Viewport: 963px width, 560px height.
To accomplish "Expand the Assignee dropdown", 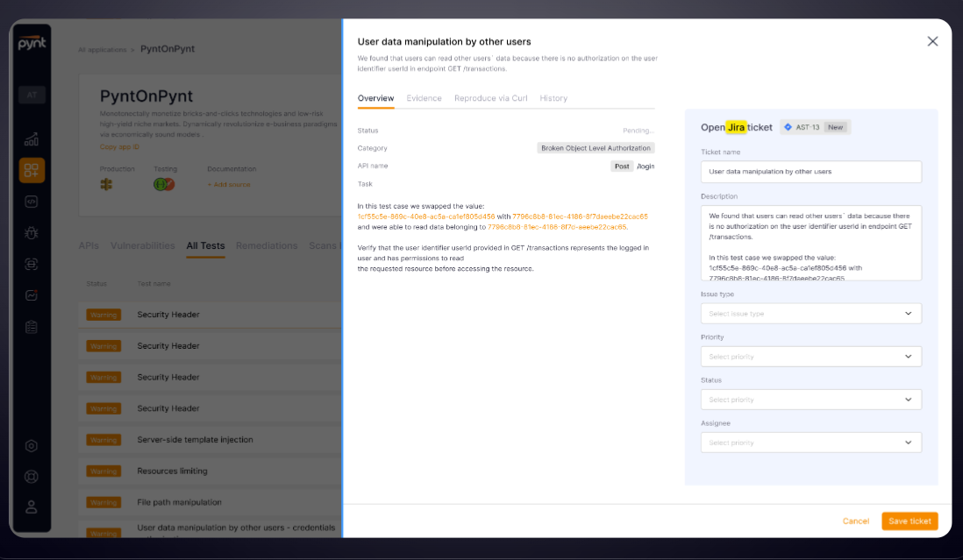I will coord(810,442).
